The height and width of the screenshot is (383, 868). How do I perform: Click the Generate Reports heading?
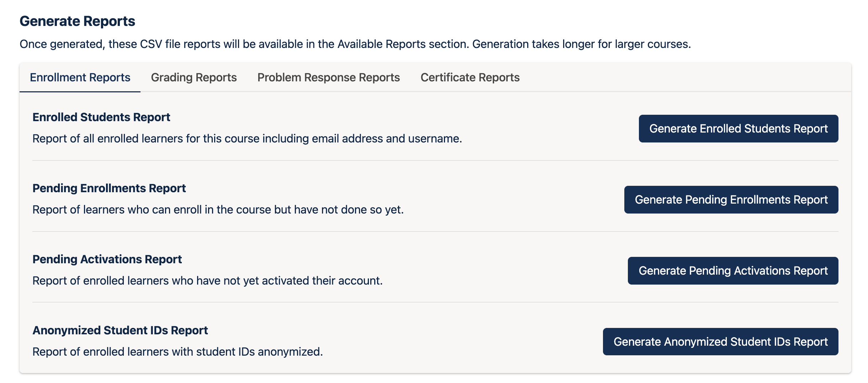[x=77, y=21]
